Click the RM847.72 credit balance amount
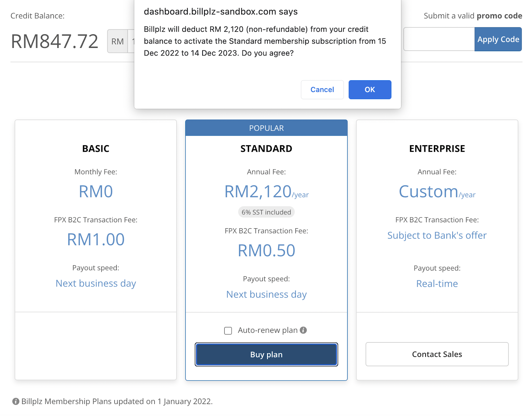This screenshot has height=416, width=532. click(55, 41)
